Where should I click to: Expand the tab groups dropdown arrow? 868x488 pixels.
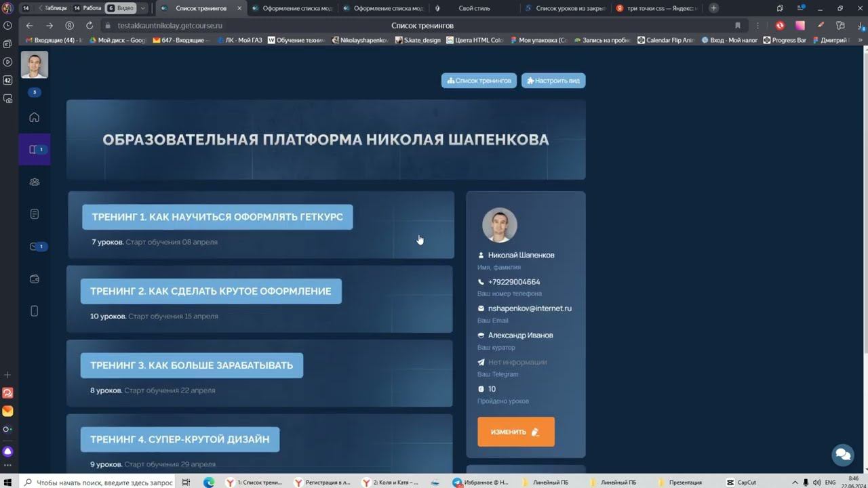click(142, 8)
